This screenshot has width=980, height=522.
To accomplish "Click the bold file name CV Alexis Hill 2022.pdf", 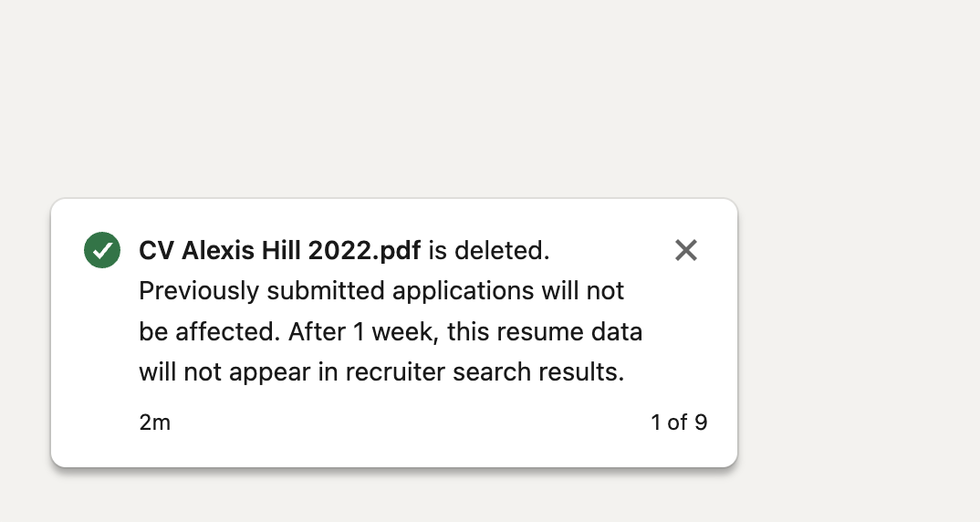I will tap(279, 250).
